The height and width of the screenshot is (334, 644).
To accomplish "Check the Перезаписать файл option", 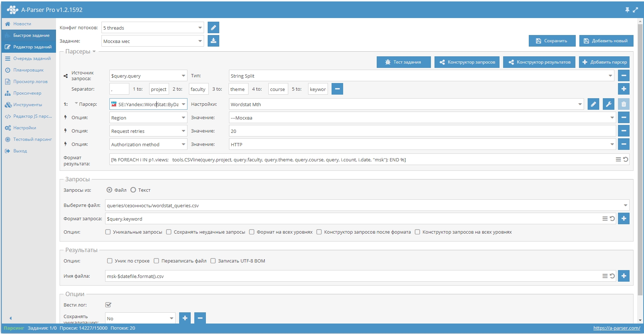I will [x=156, y=261].
